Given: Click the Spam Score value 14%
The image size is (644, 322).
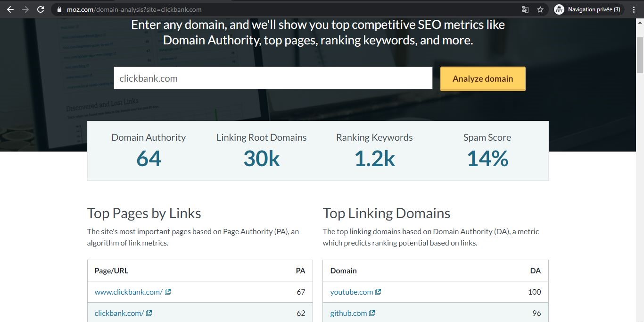Looking at the screenshot, I should click(487, 159).
